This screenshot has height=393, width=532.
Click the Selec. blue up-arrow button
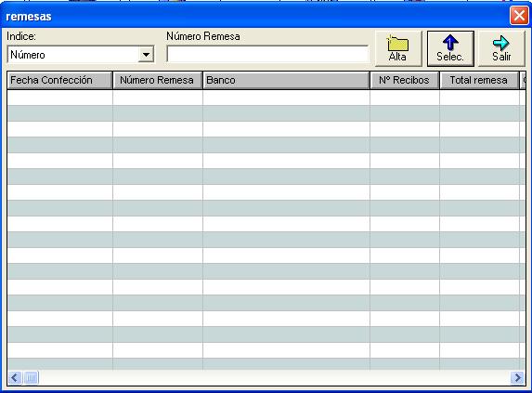click(450, 48)
